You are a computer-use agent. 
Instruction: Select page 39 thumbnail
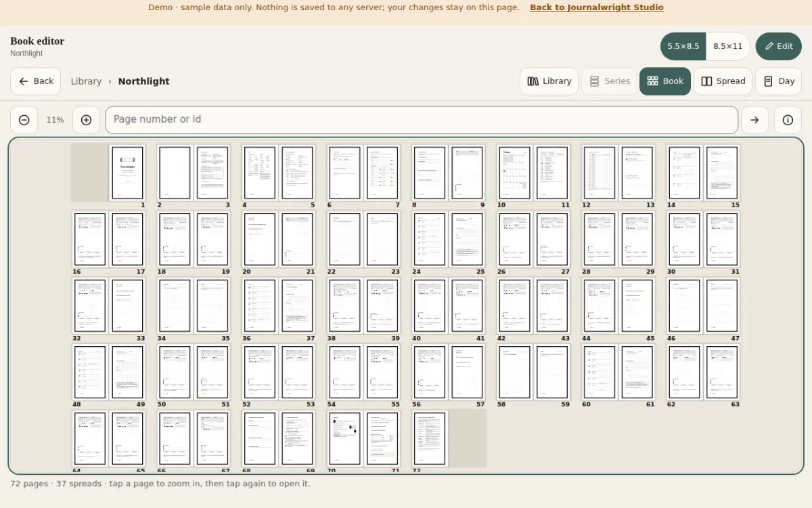pos(382,305)
